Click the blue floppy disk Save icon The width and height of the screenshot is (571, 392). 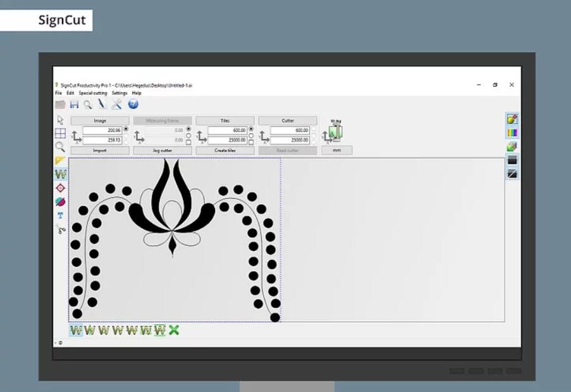[x=74, y=104]
